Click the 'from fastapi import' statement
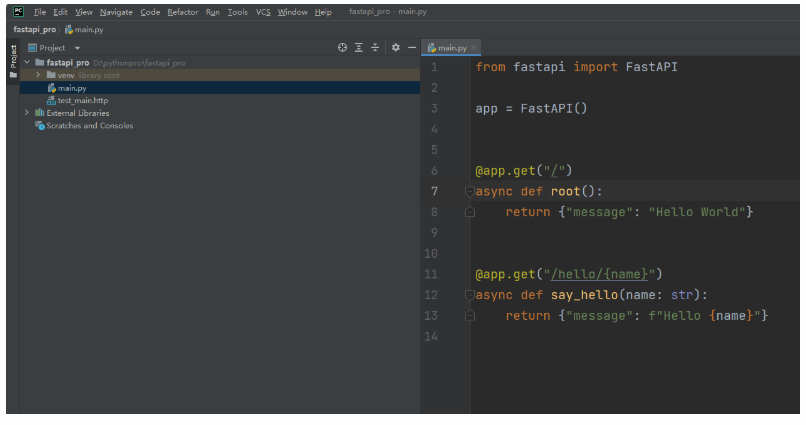Image resolution: width=806 pixels, height=425 pixels. [x=547, y=67]
